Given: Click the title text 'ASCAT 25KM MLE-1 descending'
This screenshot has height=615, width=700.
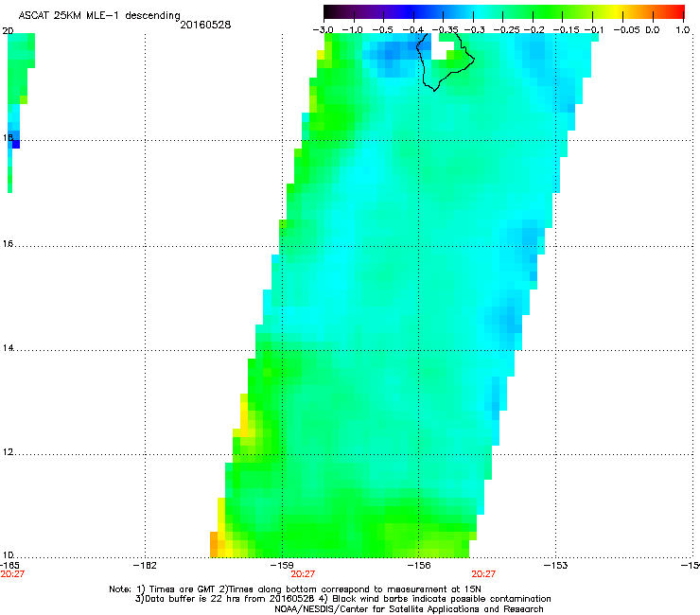Looking at the screenshot, I should point(99,16).
